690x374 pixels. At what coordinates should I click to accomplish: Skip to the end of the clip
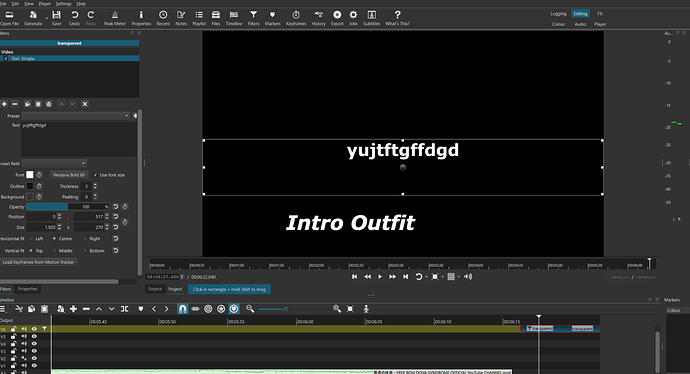[x=406, y=277]
